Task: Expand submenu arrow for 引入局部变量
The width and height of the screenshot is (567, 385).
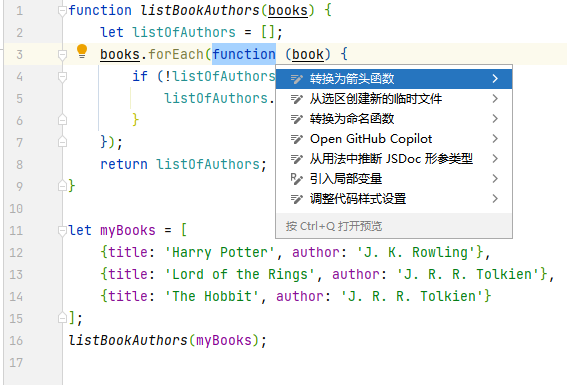Action: 495,179
